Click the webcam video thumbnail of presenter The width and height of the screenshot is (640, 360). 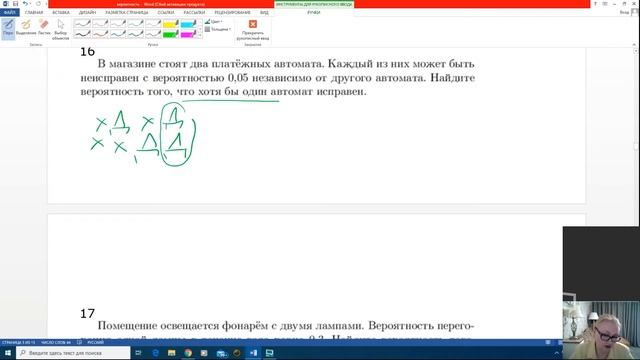pos(601,331)
